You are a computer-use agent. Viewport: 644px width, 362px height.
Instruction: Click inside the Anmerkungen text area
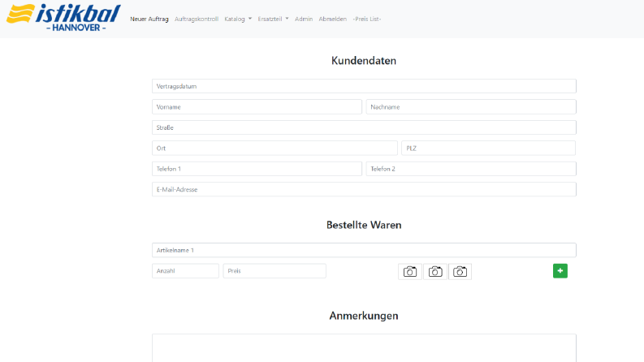point(364,348)
